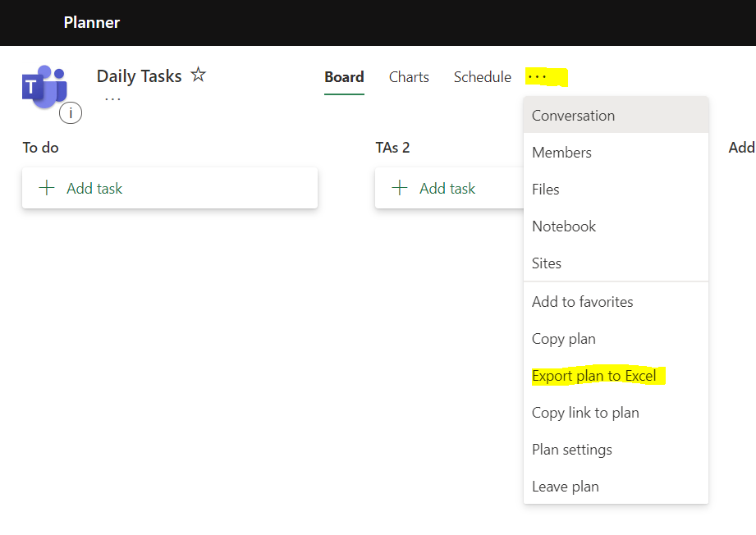Choose Sites in the dropdown menu
This screenshot has width=756, height=535.
[616, 263]
